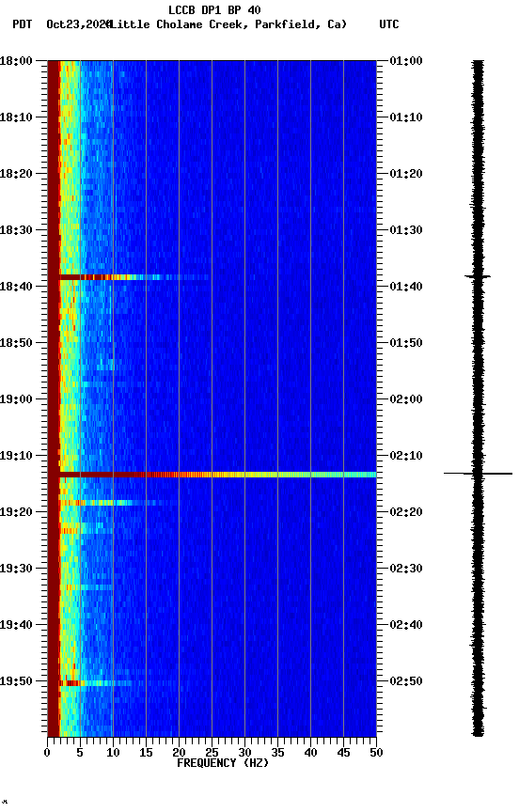Click the 30 Hz frequency axis label

(244, 753)
